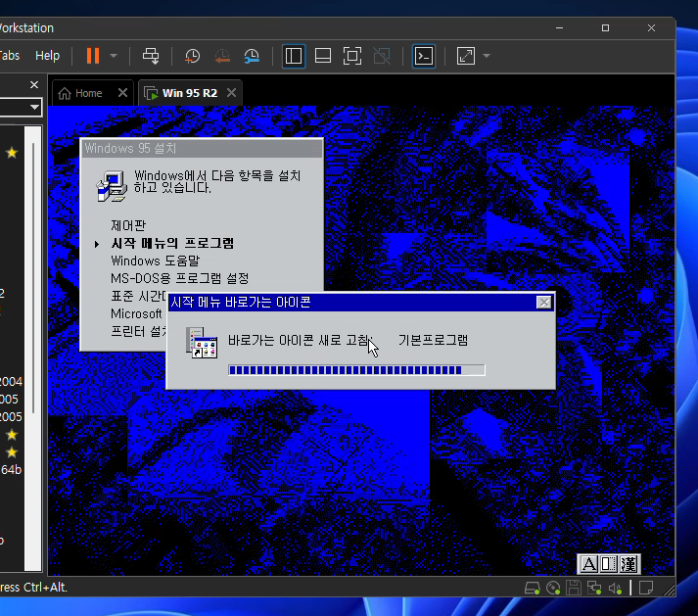This screenshot has height=616, width=698.
Task: Send Ctrl+Alt+Del to the VM
Action: pyautogui.click(x=151, y=56)
